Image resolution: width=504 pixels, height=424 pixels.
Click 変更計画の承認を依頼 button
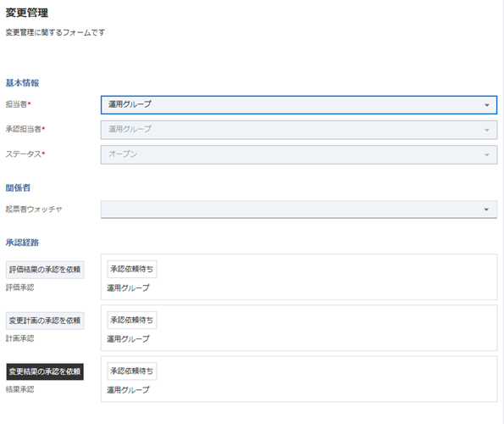pos(45,321)
